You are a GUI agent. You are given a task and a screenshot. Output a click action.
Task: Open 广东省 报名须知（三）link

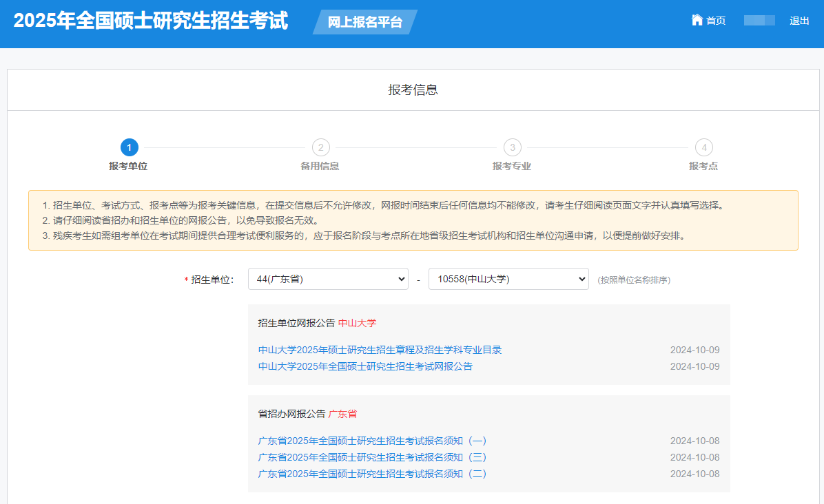372,457
